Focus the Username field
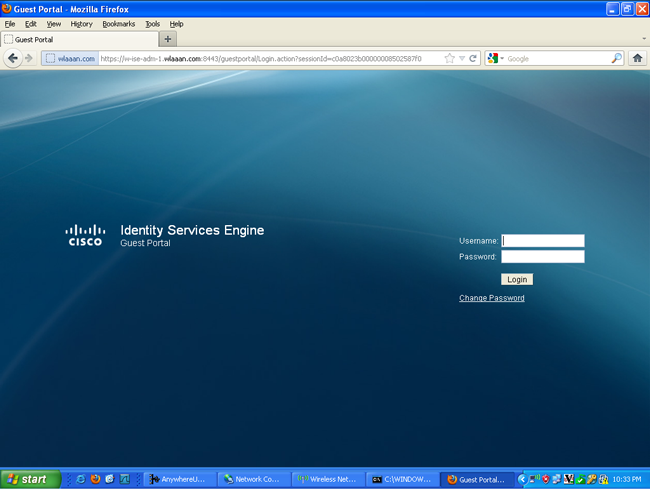Image resolution: width=650 pixels, height=489 pixels. pyautogui.click(x=543, y=241)
